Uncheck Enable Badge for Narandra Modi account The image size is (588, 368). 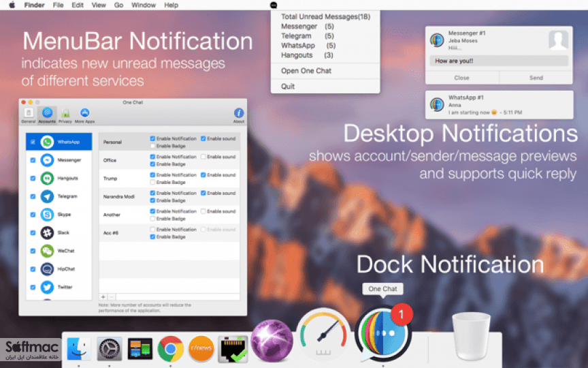pyautogui.click(x=152, y=200)
